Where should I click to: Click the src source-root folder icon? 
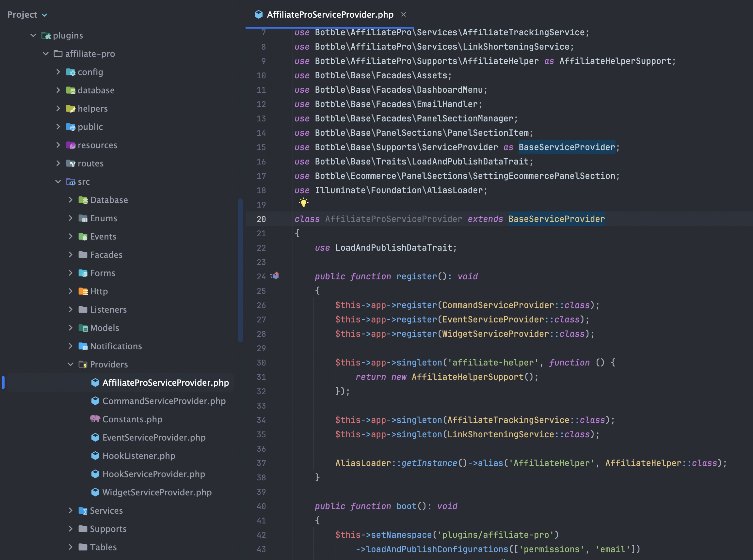pyautogui.click(x=71, y=182)
